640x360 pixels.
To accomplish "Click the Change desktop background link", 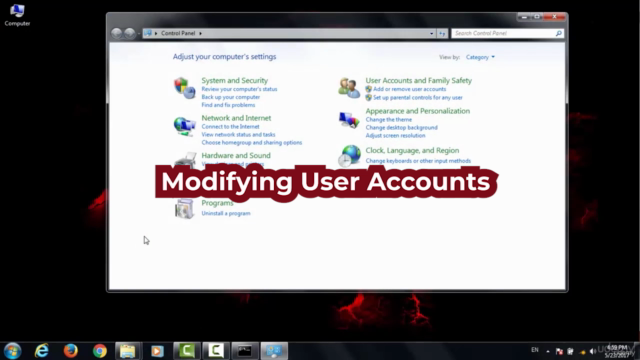I will [402, 127].
